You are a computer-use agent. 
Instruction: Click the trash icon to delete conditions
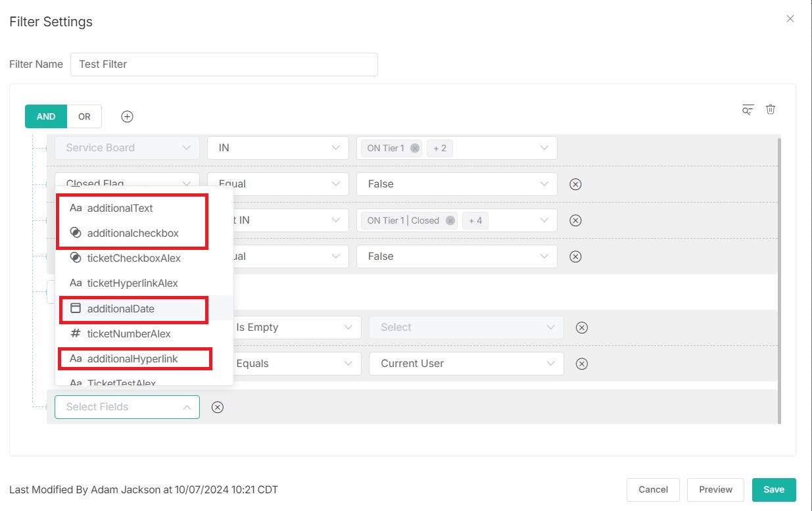tap(770, 109)
